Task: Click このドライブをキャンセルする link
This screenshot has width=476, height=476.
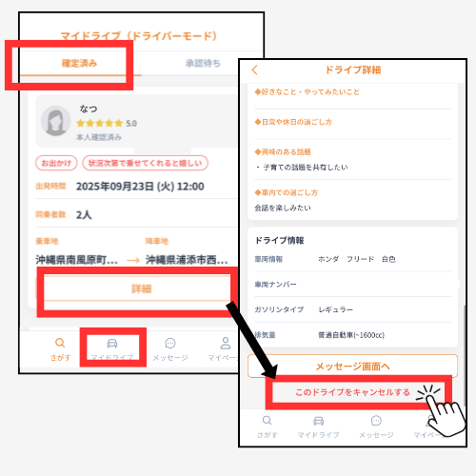Action: [352, 392]
